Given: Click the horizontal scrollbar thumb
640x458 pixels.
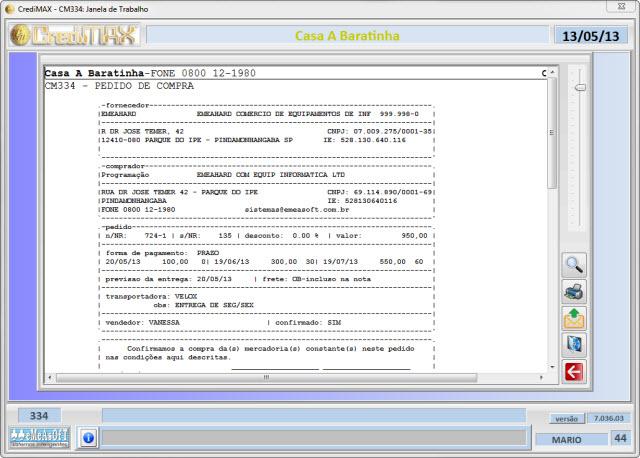Looking at the screenshot, I should pyautogui.click(x=266, y=377).
